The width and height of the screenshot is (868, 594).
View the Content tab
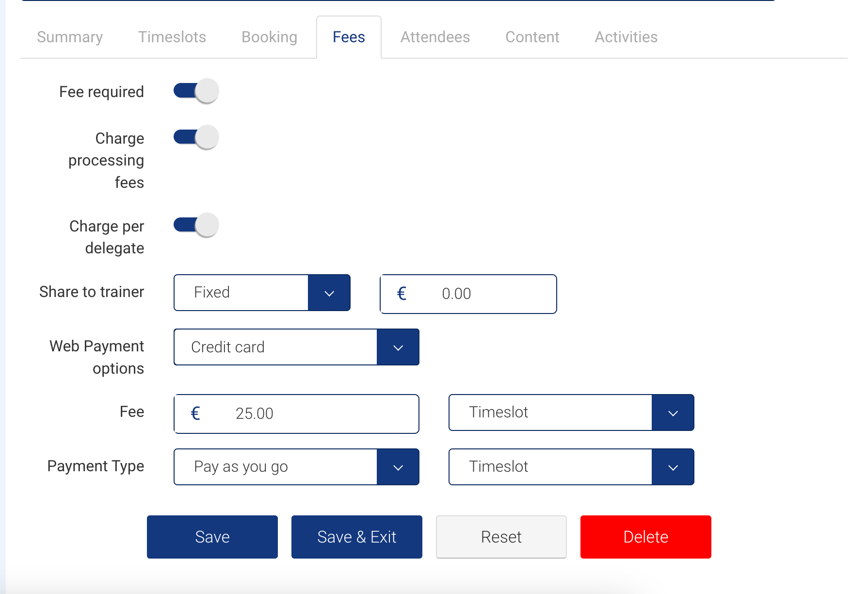[532, 37]
